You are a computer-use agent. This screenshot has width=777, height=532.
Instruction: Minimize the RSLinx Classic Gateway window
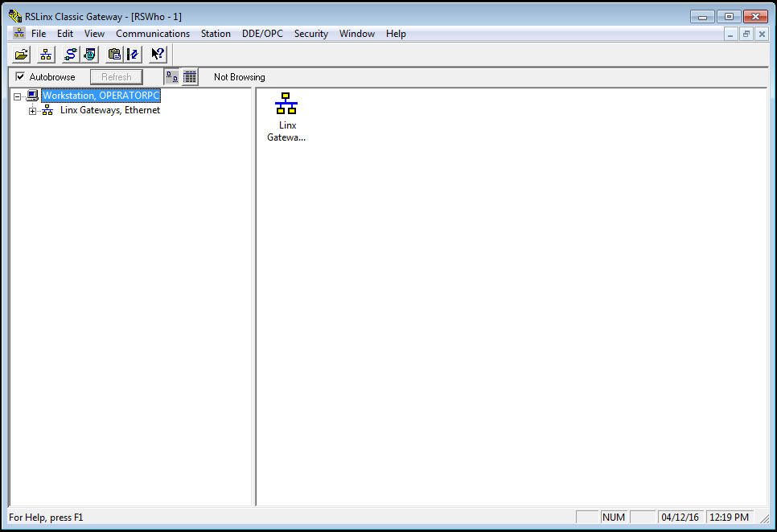pos(702,17)
